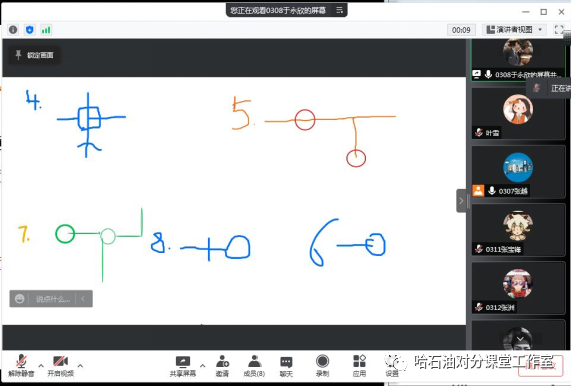Open the 聊天 chat icon
Screen dimensions: 572x387
286,365
